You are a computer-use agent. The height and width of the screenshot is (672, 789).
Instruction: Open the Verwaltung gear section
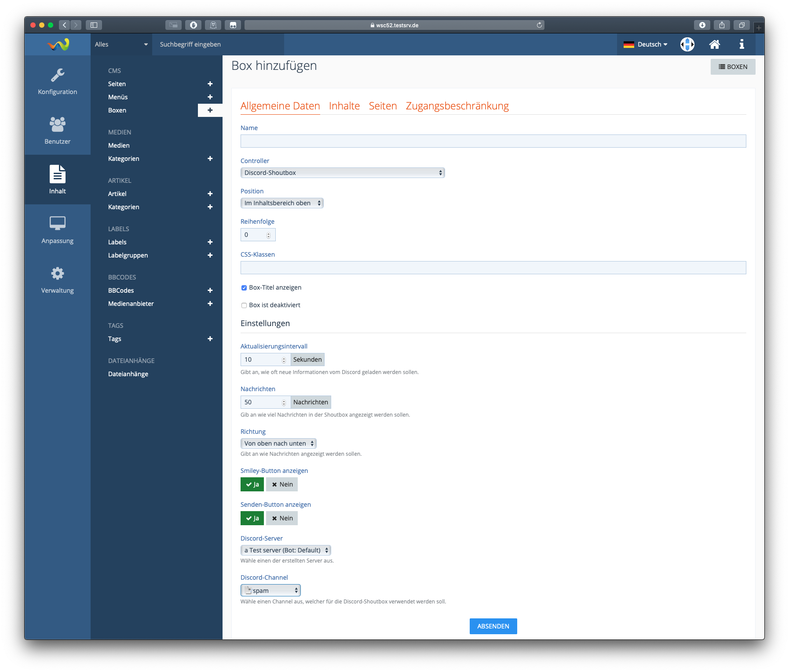(x=57, y=280)
